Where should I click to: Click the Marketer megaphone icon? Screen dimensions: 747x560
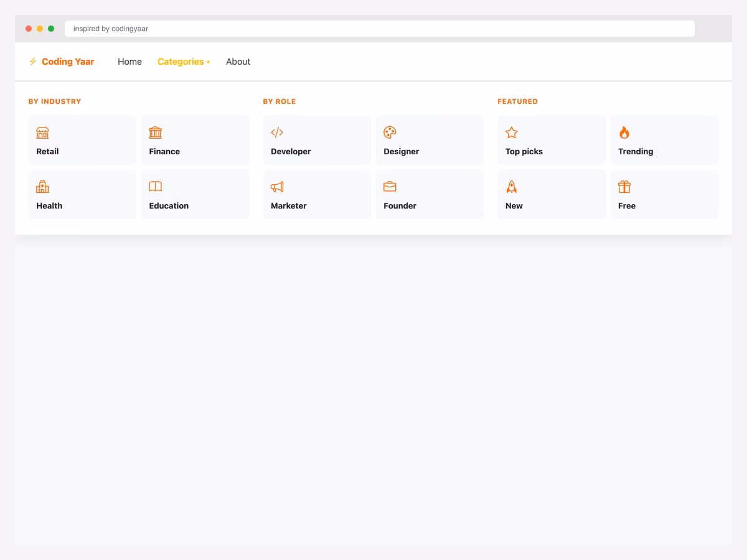pos(277,187)
